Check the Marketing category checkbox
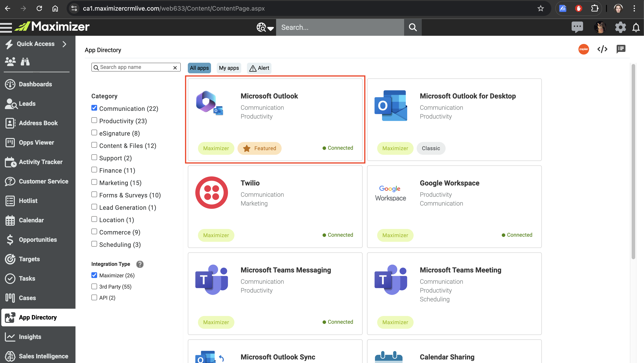The image size is (644, 363). 94,182
